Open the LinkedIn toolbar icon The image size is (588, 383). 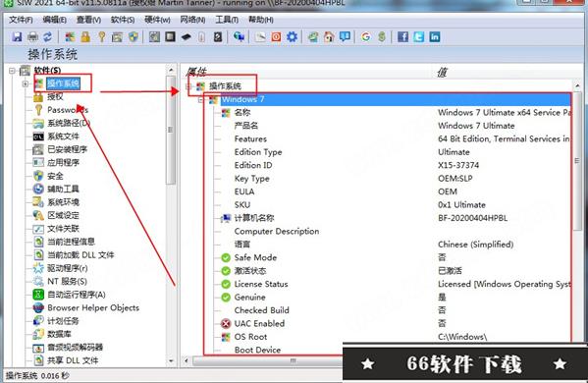[x=435, y=36]
